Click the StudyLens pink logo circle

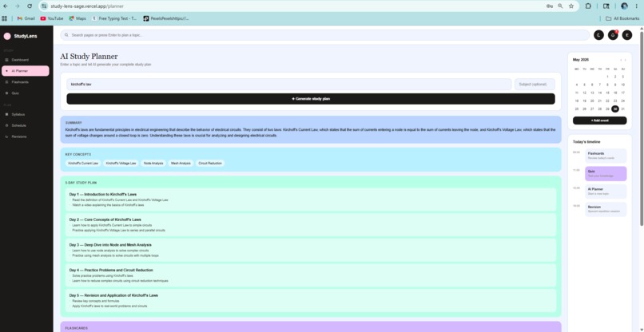(7, 36)
